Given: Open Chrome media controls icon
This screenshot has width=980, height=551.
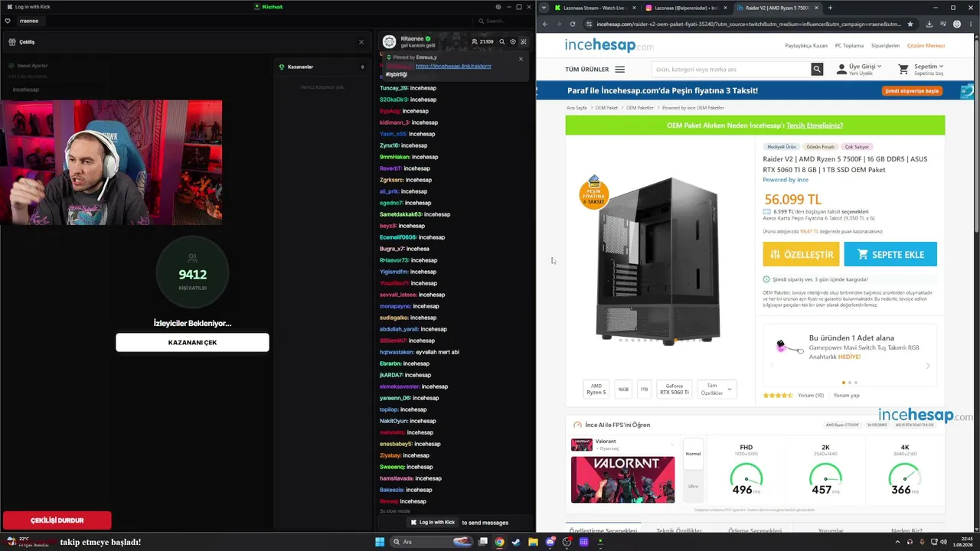Looking at the screenshot, I should click(943, 24).
